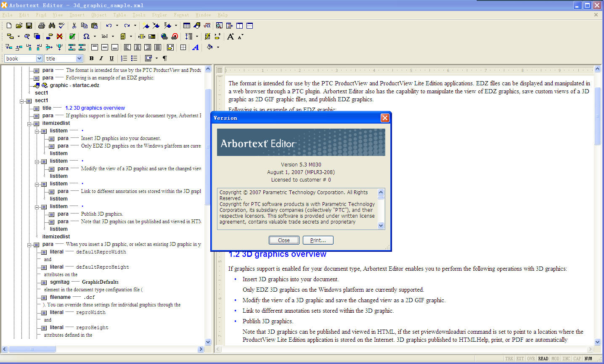Image resolution: width=604 pixels, height=364 pixels.
Task: Click the left align text icon
Action: [x=127, y=47]
